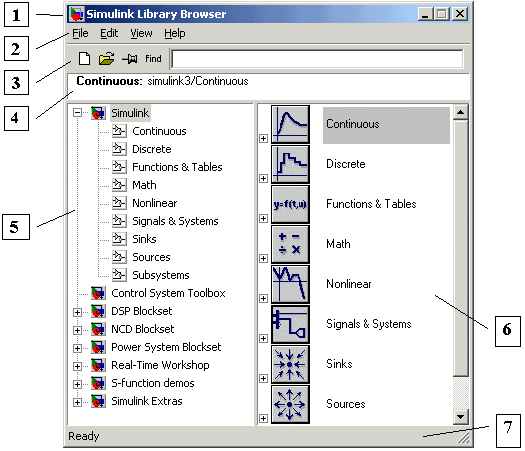525x451 pixels.
Task: Open the File menu
Action: [x=80, y=33]
